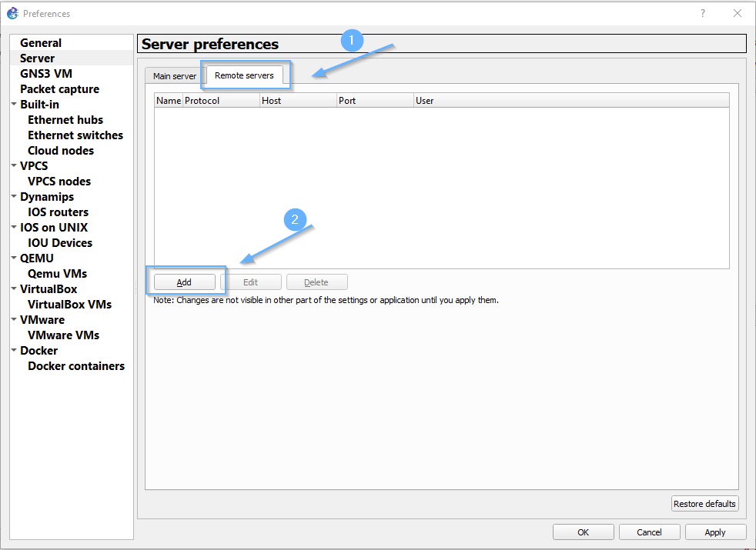Viewport: 756px width, 550px height.
Task: Select the Remote servers tab
Action: tap(243, 75)
